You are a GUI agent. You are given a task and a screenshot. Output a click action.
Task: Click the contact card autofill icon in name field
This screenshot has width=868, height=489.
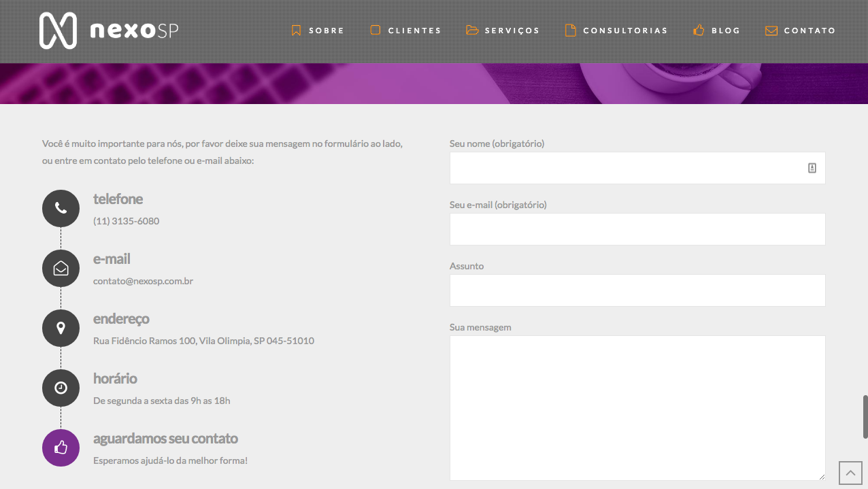(812, 168)
